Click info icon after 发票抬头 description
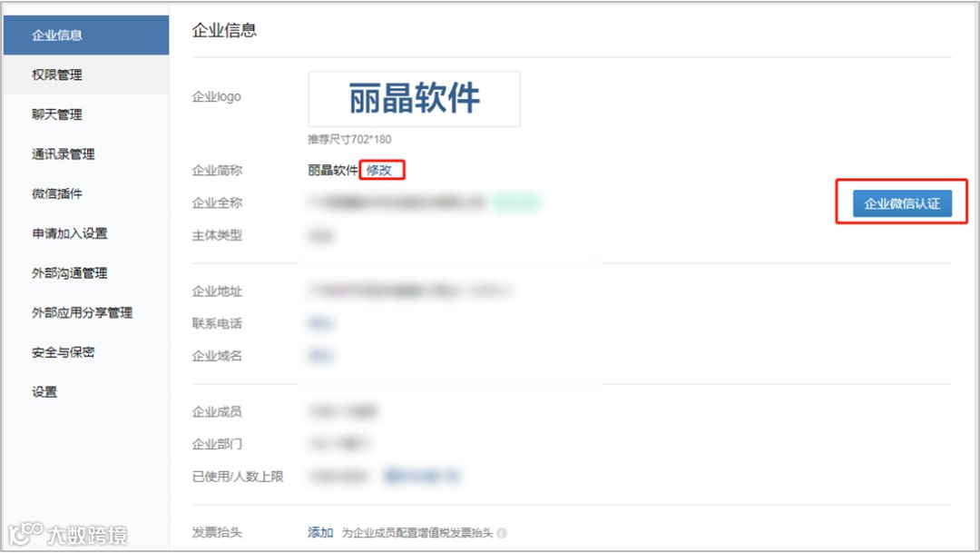980x553 pixels. pyautogui.click(x=501, y=533)
